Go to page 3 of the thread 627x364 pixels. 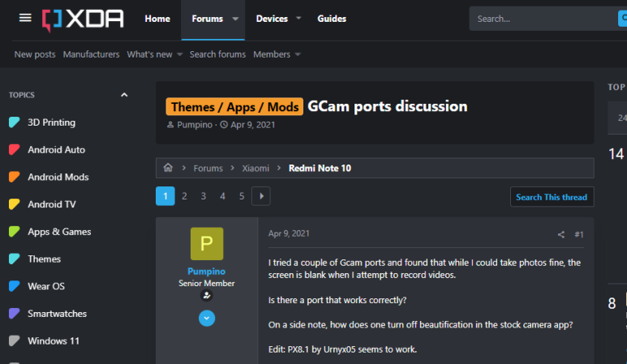204,196
